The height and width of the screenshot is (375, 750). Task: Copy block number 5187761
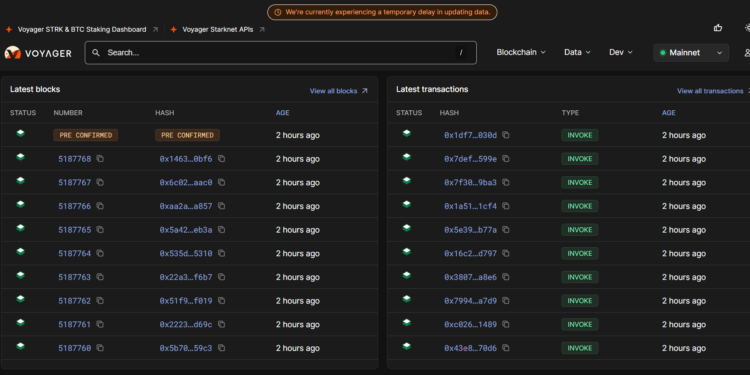100,324
